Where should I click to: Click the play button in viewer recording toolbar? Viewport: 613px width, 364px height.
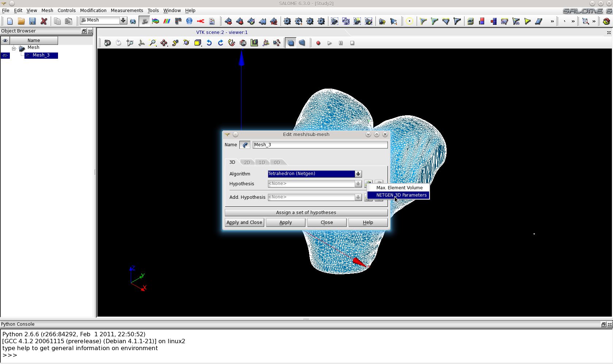click(329, 43)
